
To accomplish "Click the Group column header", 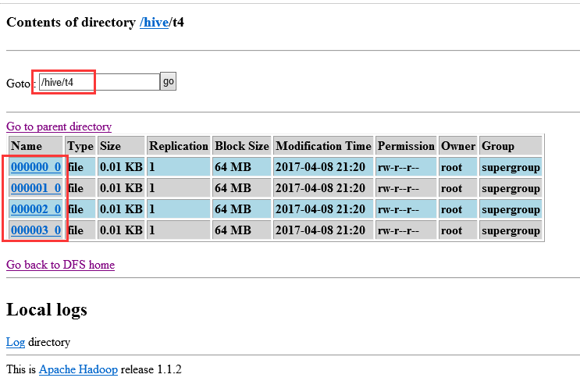I will [x=511, y=145].
